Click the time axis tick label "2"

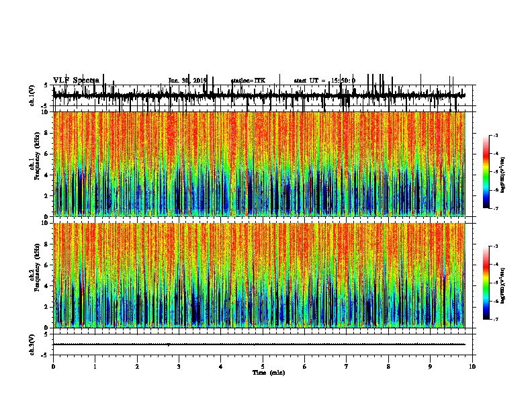coord(137,367)
